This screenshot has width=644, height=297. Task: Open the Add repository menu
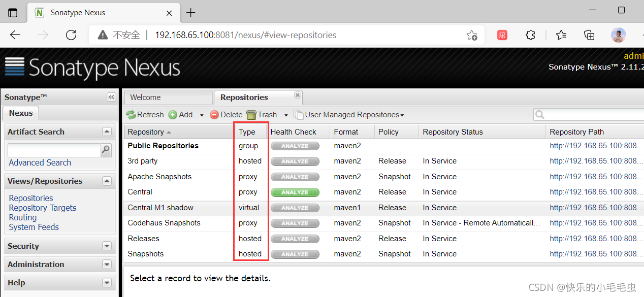[x=186, y=115]
